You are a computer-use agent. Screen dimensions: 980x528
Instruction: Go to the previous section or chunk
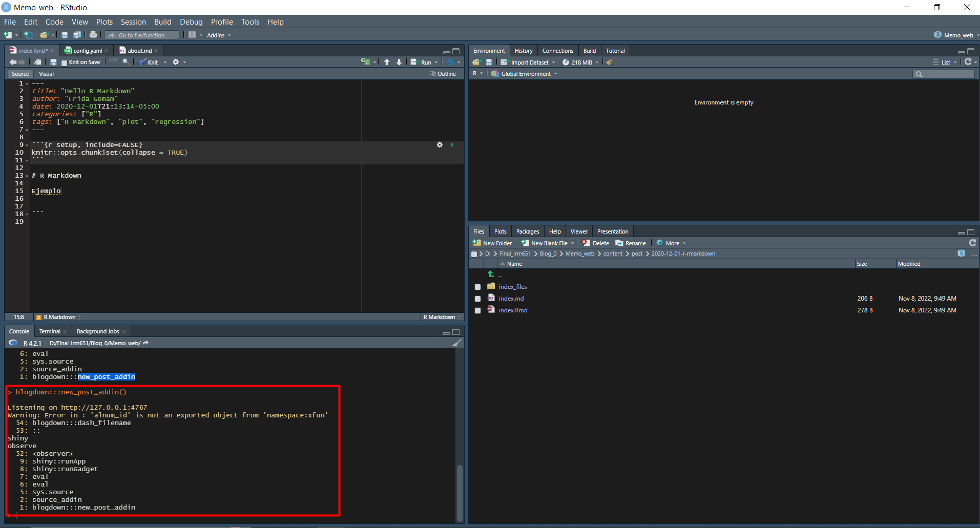387,62
